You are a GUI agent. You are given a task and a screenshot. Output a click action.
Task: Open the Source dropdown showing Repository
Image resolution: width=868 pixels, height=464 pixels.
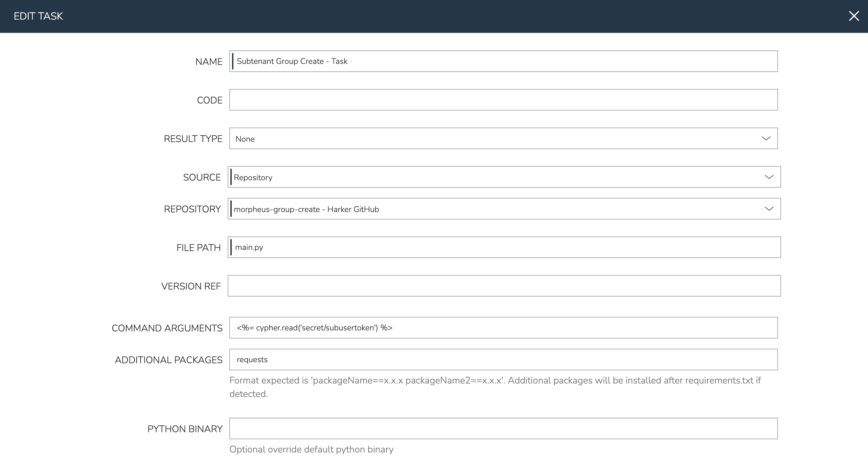504,177
